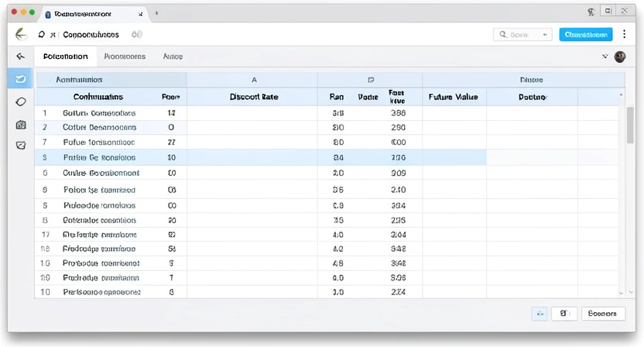Click scroll-up arrow atop the table scrollbar
This screenshot has height=347, width=644.
tap(621, 94)
